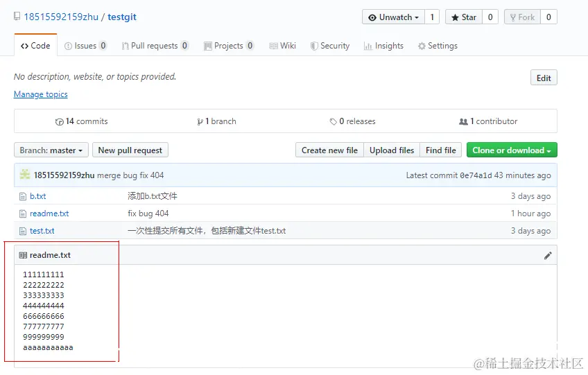
Task: Click the Upload files button
Action: point(392,150)
